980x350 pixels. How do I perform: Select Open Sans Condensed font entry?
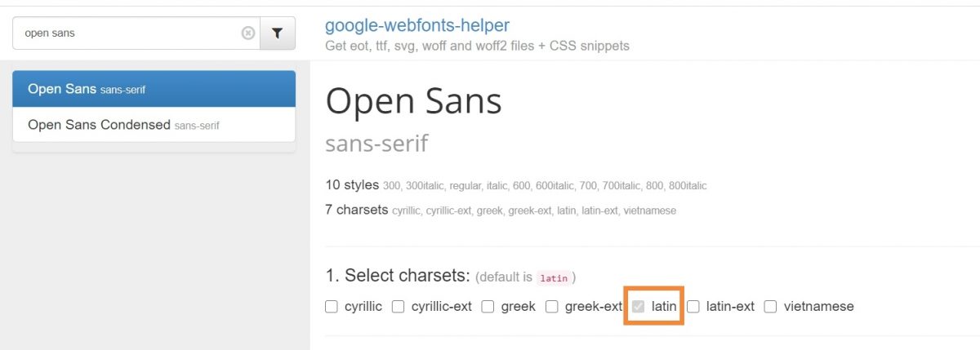coord(154,125)
